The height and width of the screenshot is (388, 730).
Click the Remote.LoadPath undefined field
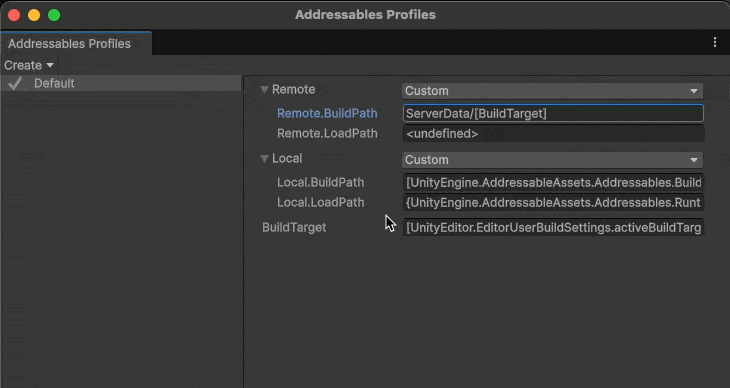553,134
